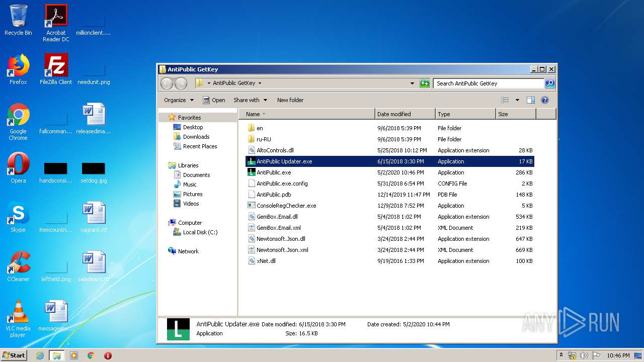Select the en folder icon
This screenshot has height=362, width=644.
252,128
